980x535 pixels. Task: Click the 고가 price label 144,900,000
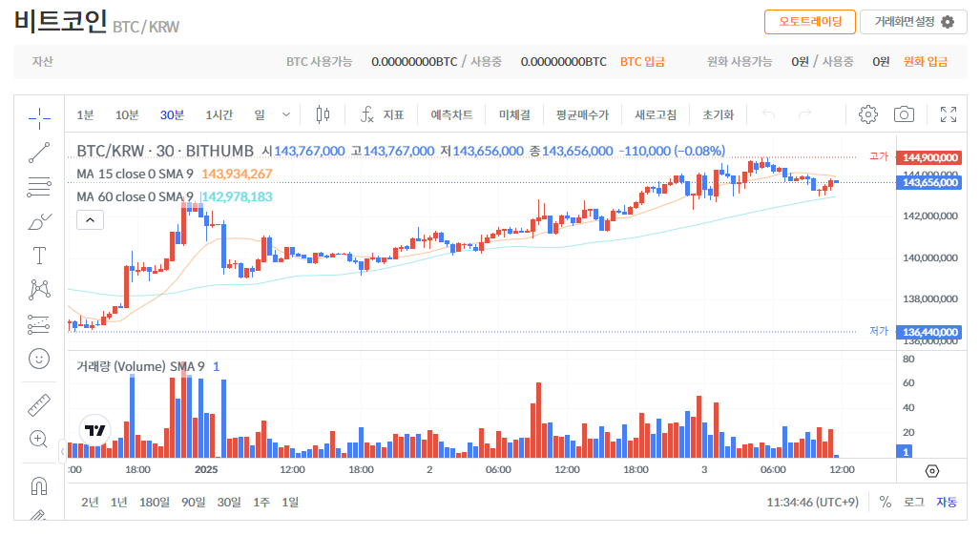point(930,157)
